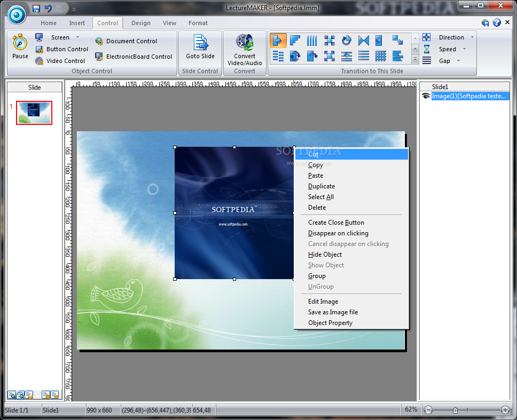Add a slide with the plus slide icon
517x420 pixels.
point(46,394)
